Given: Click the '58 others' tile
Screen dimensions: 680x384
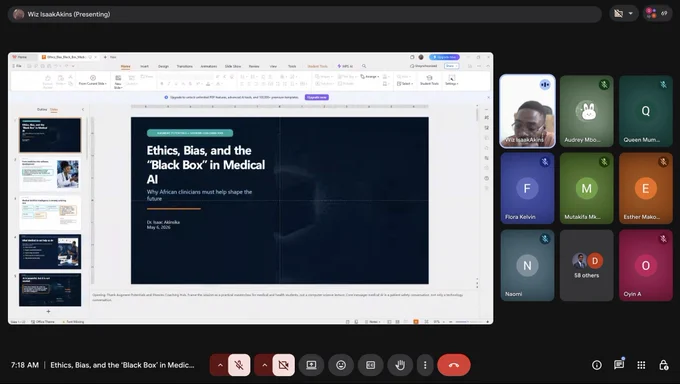Looking at the screenshot, I should click(586, 265).
